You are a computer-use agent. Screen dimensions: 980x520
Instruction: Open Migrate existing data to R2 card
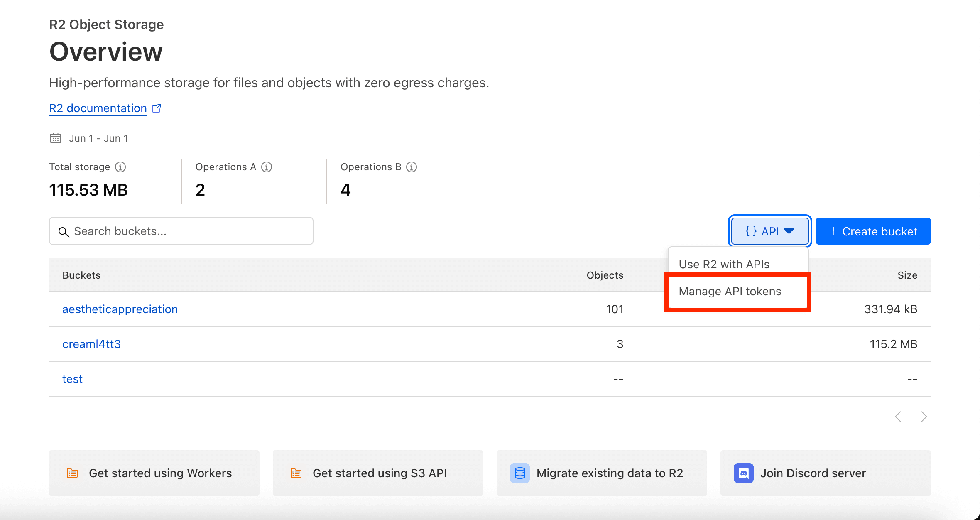click(602, 473)
